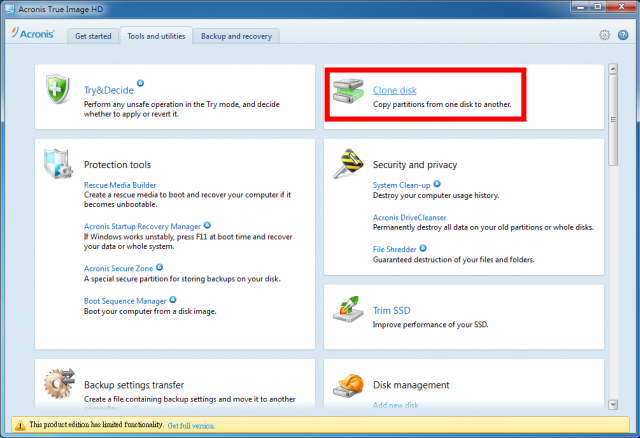Select the Tools and utilities tab

tap(156, 36)
